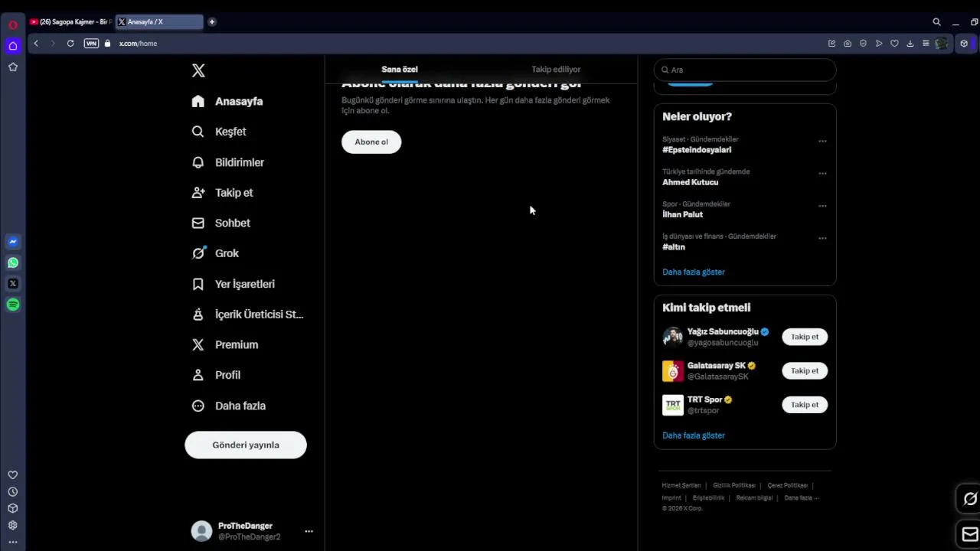The height and width of the screenshot is (551, 980).
Task: Open #altın trend
Action: click(x=674, y=247)
